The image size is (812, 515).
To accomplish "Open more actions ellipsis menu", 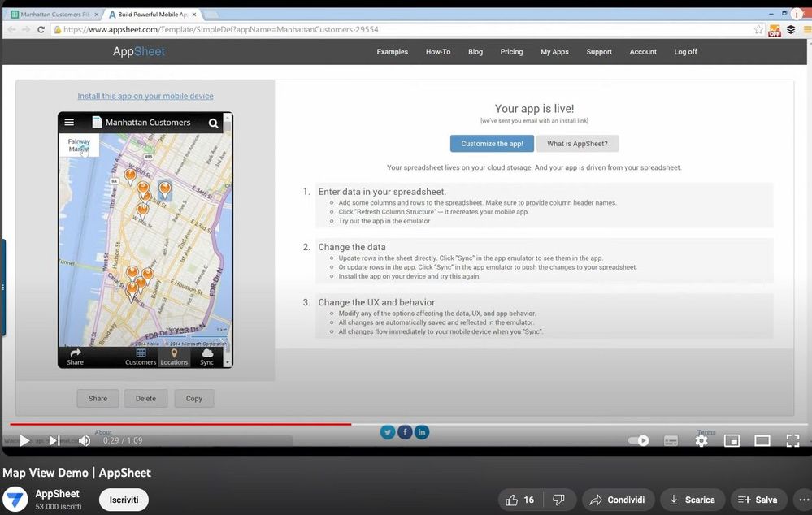I will pos(804,500).
